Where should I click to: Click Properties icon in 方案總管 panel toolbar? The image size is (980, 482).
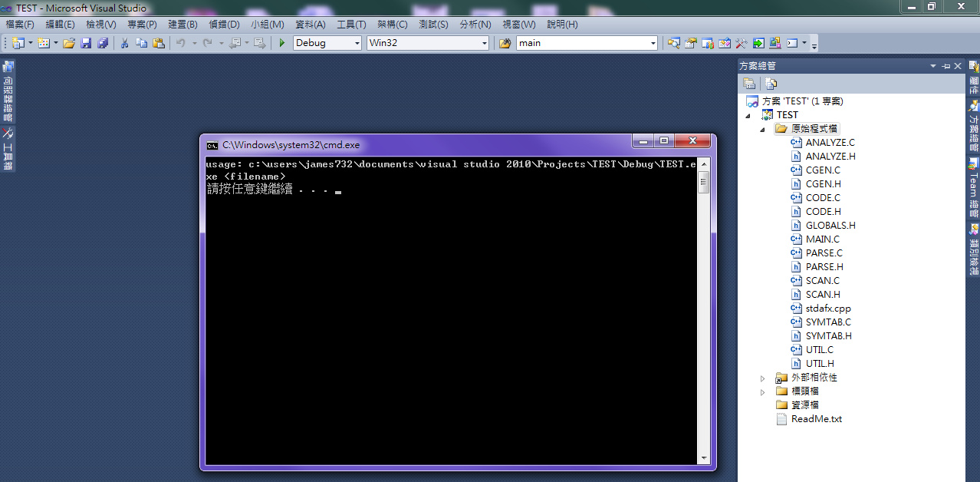(x=749, y=84)
